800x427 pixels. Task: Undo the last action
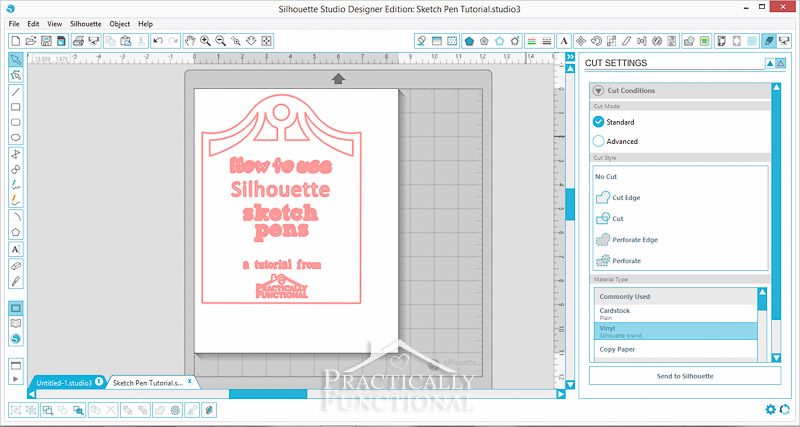click(158, 41)
